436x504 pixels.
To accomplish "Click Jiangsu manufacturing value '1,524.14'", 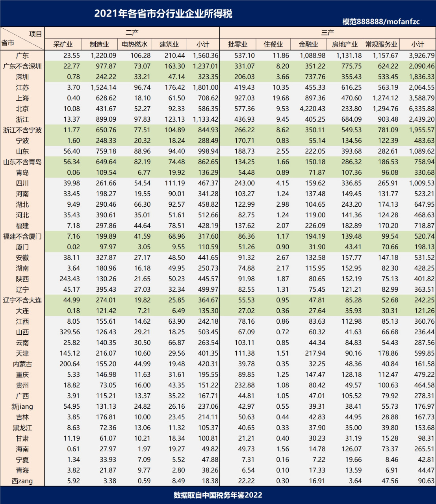I will 103,87.
